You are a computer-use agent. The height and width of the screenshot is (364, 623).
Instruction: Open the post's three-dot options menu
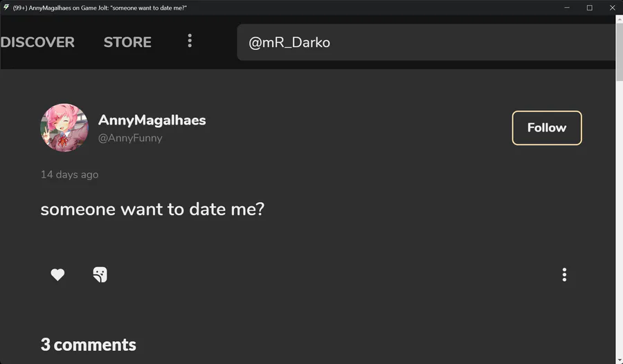564,275
